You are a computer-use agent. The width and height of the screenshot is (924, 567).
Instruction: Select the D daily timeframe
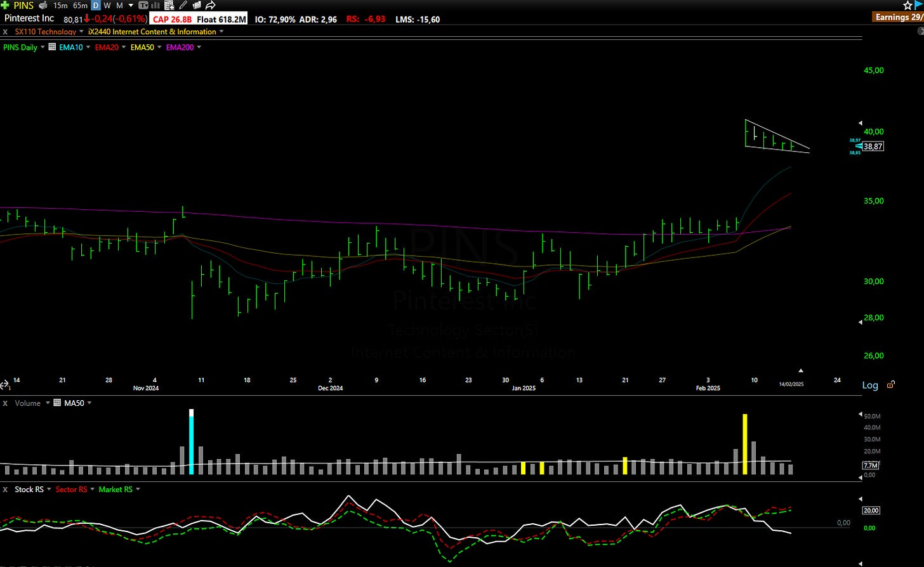tap(96, 5)
